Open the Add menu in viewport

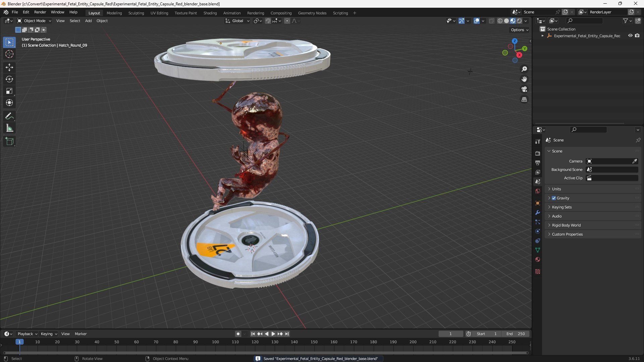88,21
